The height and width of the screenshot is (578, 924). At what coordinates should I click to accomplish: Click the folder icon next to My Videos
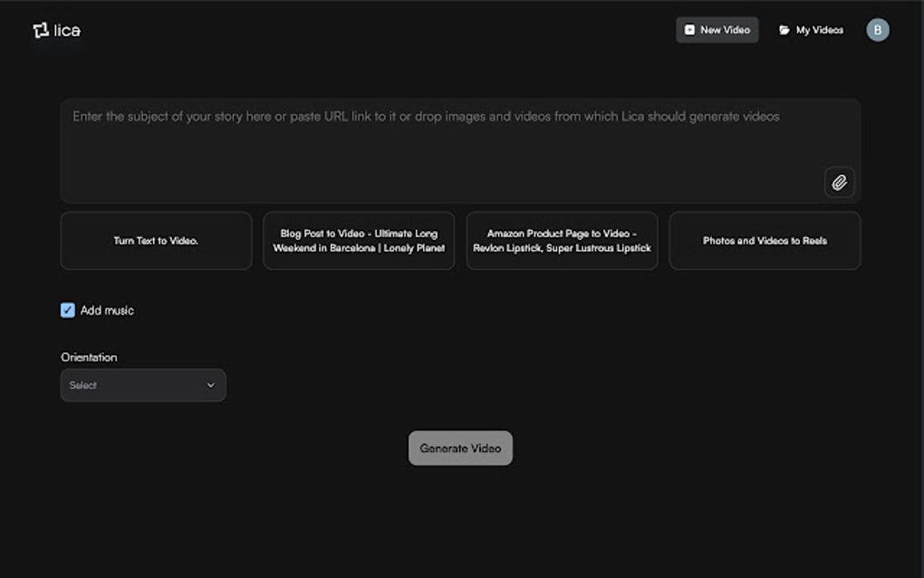point(783,29)
